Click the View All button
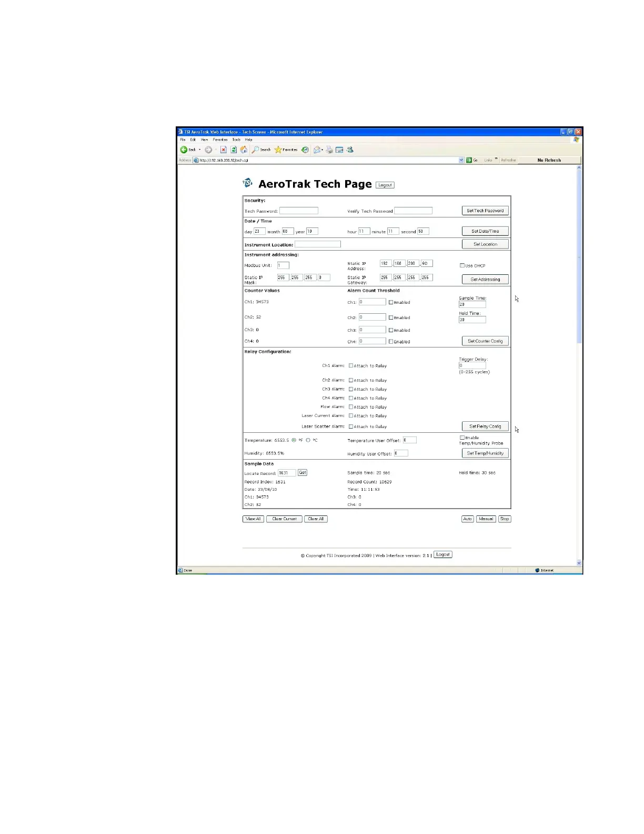This screenshot has width=644, height=834. pyautogui.click(x=253, y=519)
